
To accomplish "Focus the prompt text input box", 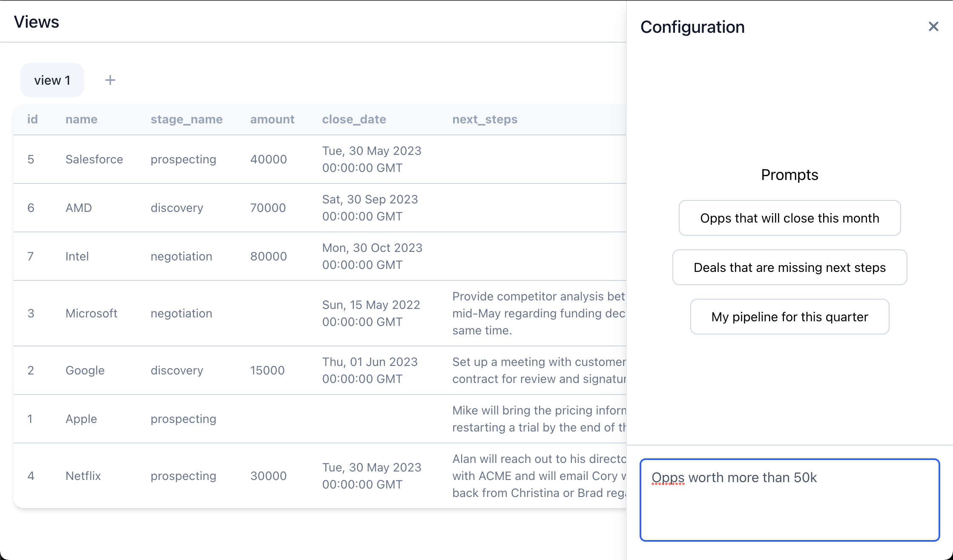I will coord(789,500).
